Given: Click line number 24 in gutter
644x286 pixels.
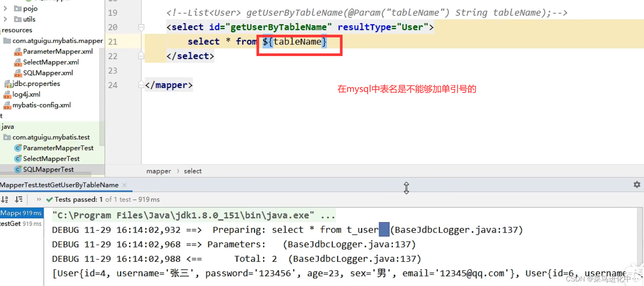Looking at the screenshot, I should (x=113, y=85).
